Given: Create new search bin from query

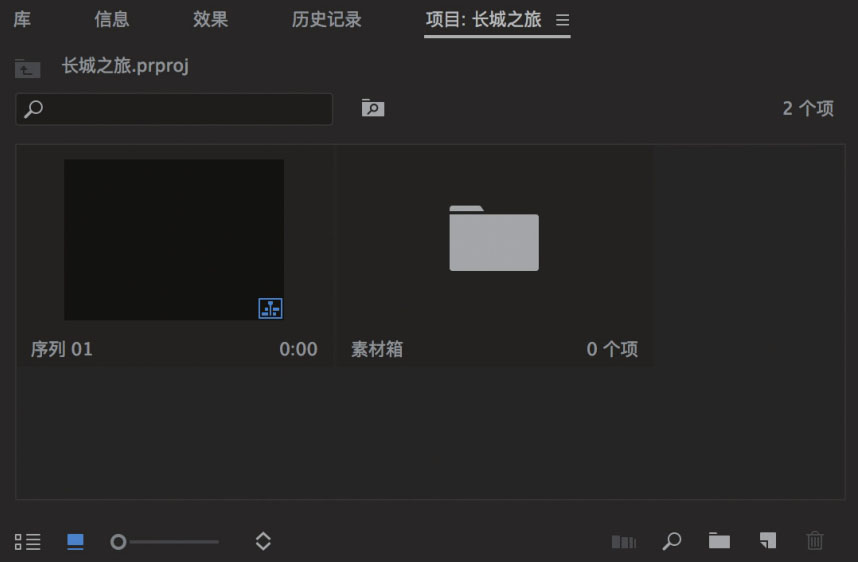Looking at the screenshot, I should pos(373,107).
